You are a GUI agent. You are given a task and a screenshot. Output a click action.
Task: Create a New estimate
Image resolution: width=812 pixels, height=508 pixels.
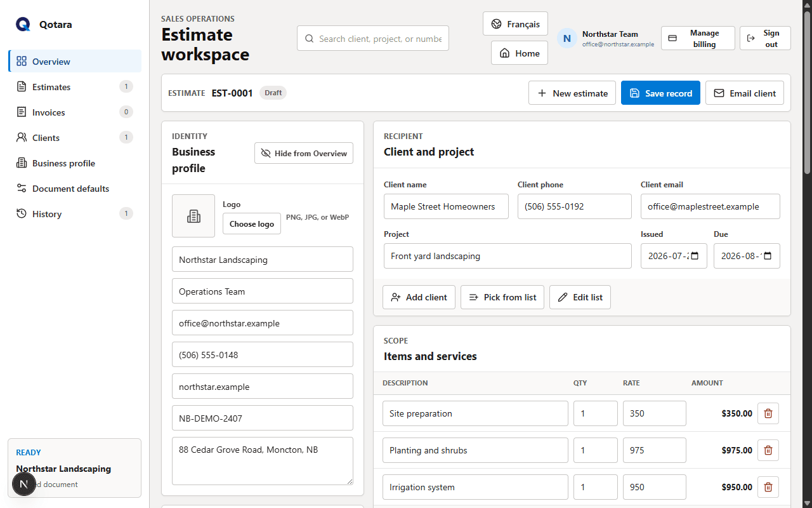tap(572, 93)
